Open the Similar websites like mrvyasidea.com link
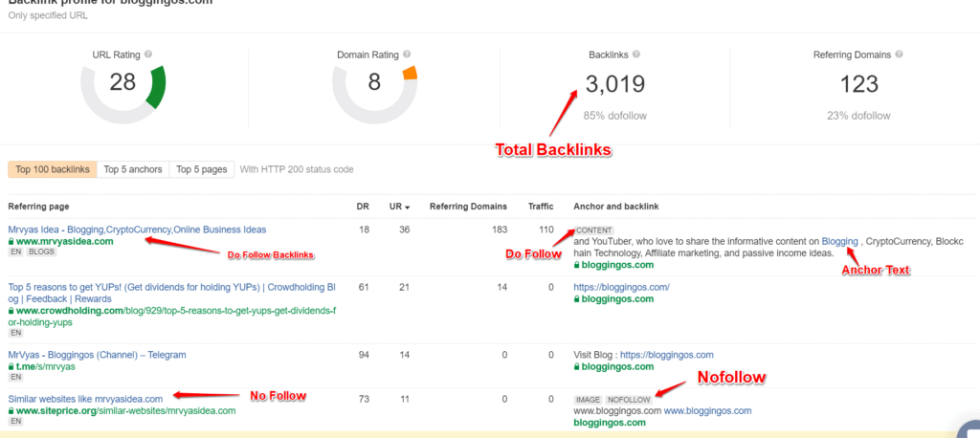This screenshot has height=438, width=980. [85, 399]
